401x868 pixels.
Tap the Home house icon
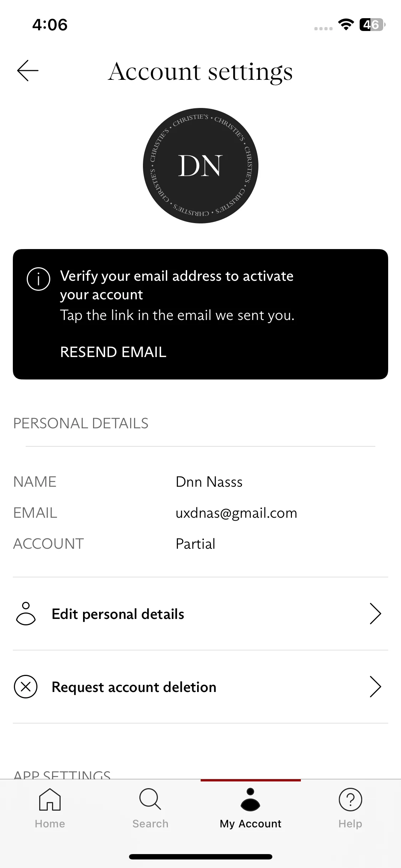click(50, 799)
